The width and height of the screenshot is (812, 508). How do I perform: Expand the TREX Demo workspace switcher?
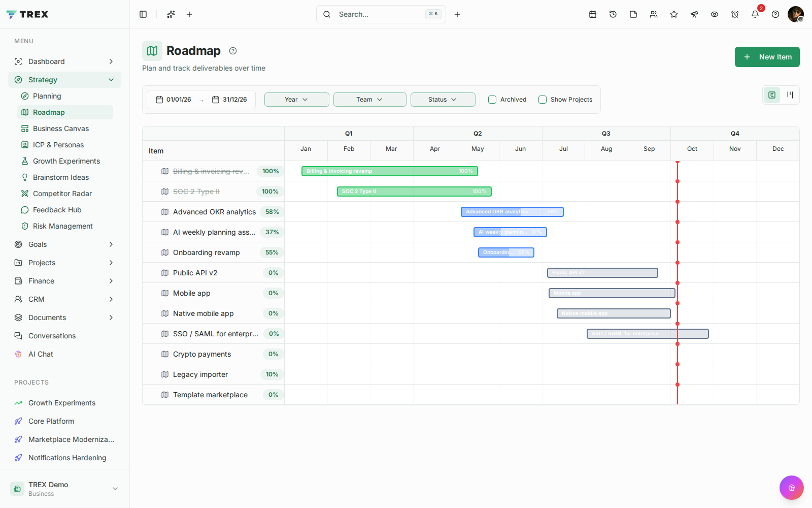(x=65, y=489)
